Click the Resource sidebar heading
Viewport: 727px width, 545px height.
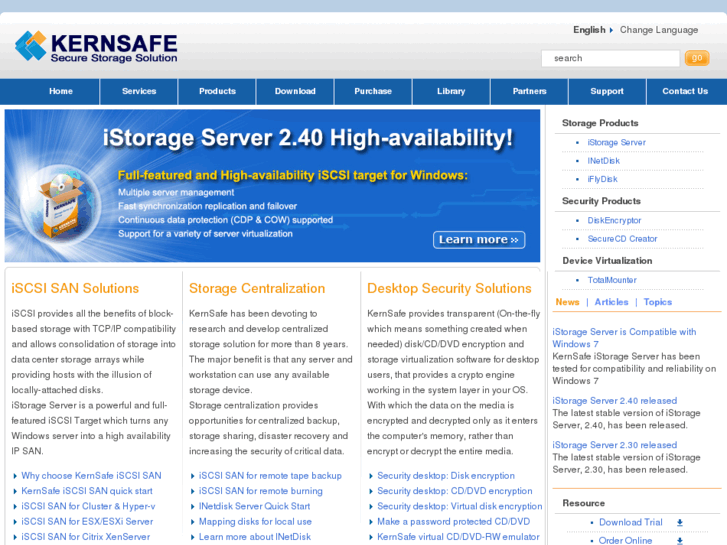584,503
